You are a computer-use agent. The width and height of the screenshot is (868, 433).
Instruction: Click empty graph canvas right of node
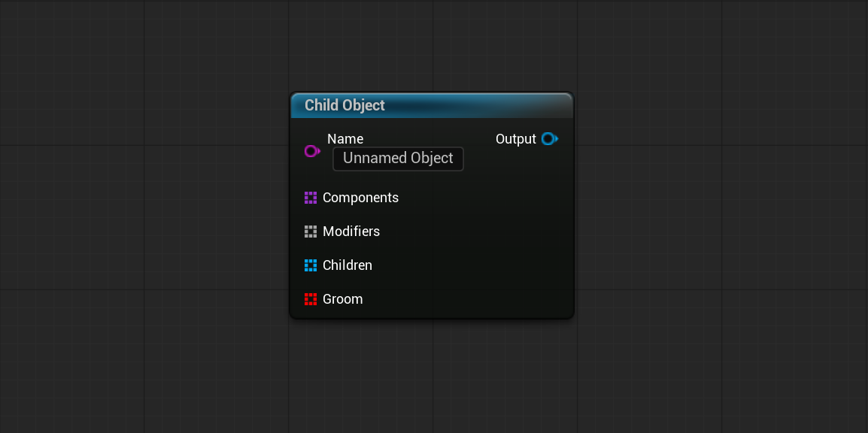coord(720,216)
